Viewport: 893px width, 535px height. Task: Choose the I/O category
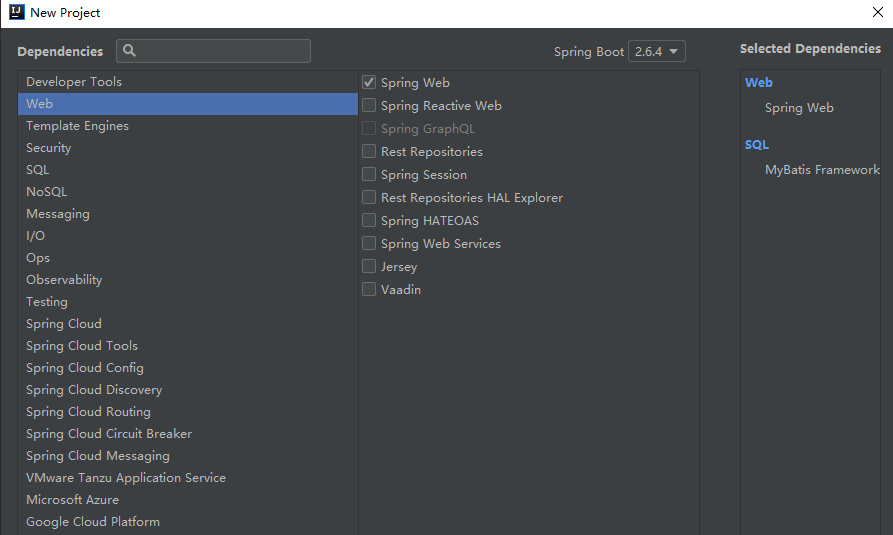pyautogui.click(x=188, y=235)
